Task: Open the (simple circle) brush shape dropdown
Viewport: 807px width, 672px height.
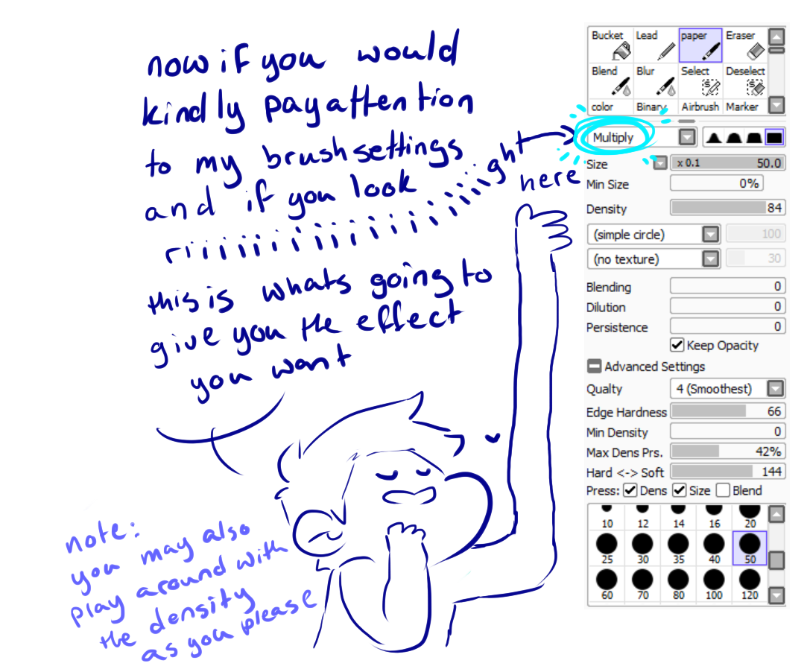Action: tap(711, 235)
